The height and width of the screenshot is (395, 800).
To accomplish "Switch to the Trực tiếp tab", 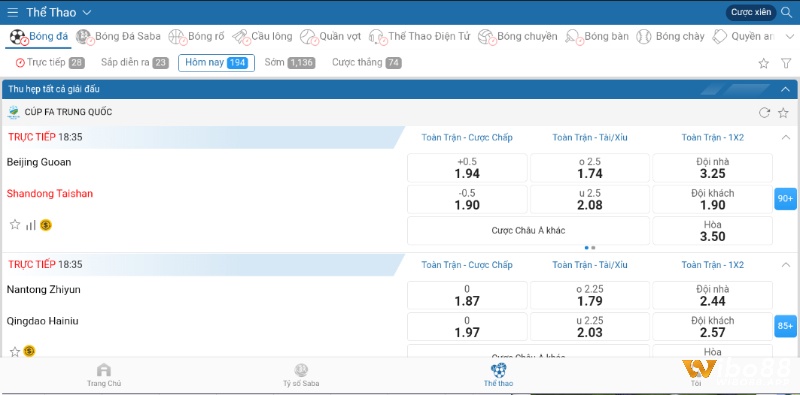I will click(50, 63).
